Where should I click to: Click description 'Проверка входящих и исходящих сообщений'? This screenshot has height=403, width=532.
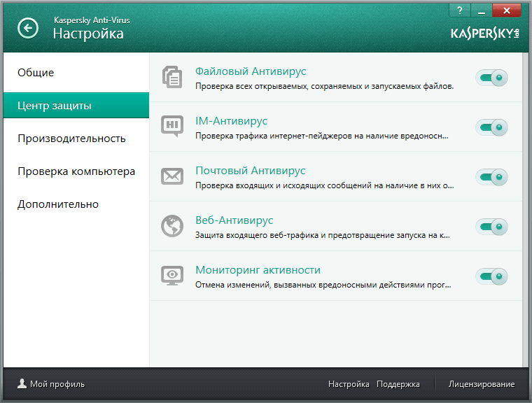pyautogui.click(x=283, y=185)
